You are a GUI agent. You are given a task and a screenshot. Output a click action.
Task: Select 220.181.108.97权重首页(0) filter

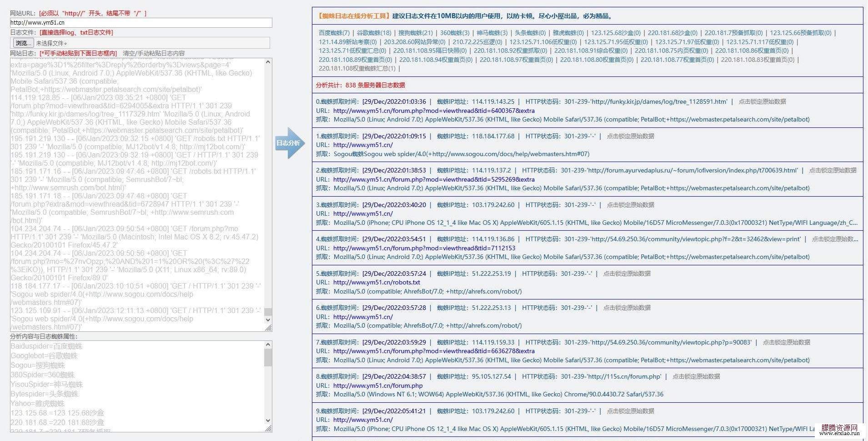point(517,60)
